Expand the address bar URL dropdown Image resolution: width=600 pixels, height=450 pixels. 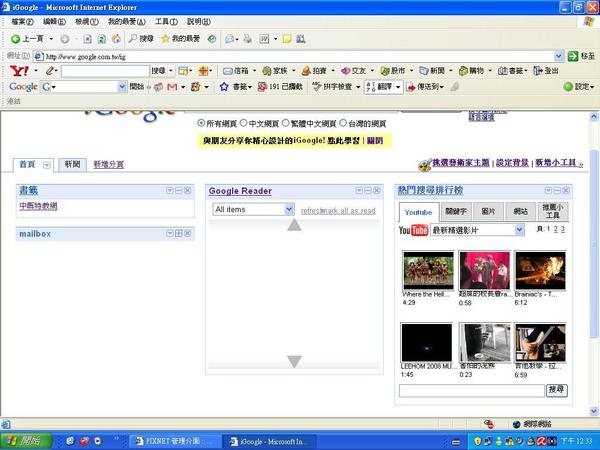(559, 56)
